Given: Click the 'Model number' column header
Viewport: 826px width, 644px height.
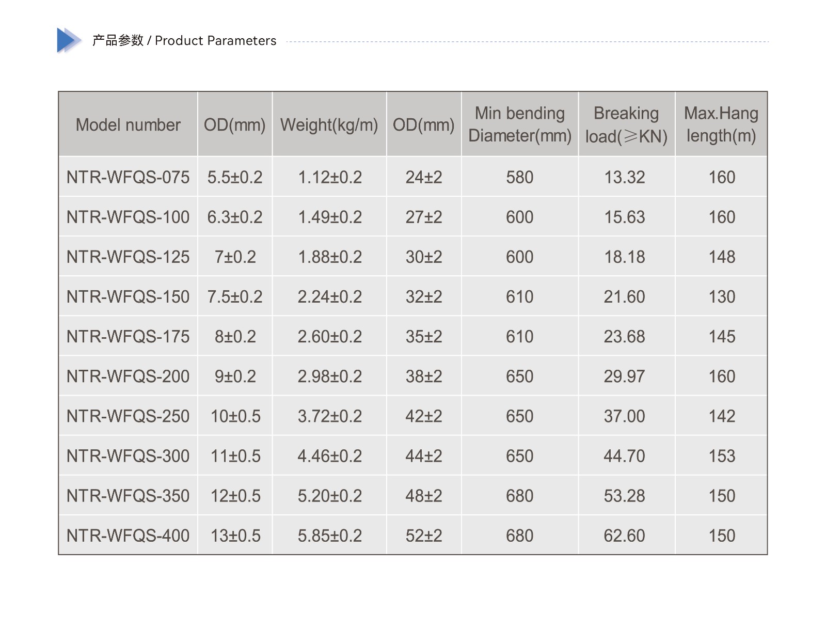Looking at the screenshot, I should click(x=128, y=124).
